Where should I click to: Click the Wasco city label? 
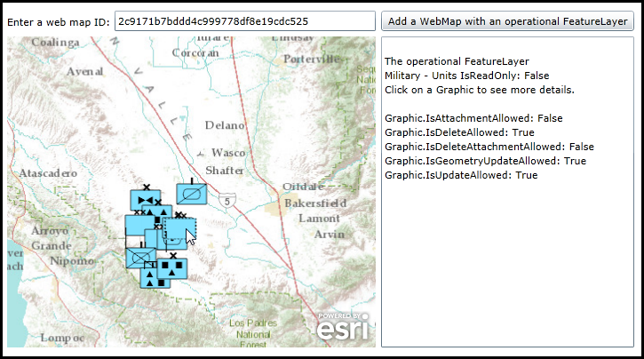228,152
